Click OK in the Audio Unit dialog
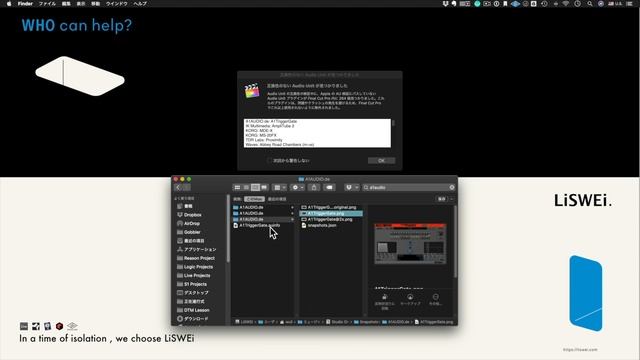The height and width of the screenshot is (360, 640). point(381,160)
